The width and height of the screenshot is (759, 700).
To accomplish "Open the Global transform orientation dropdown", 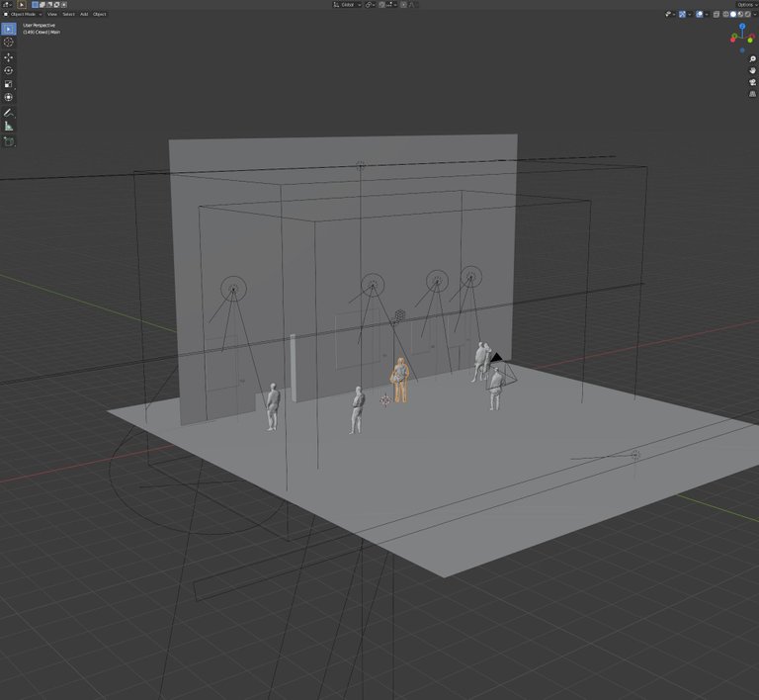I will point(348,4).
